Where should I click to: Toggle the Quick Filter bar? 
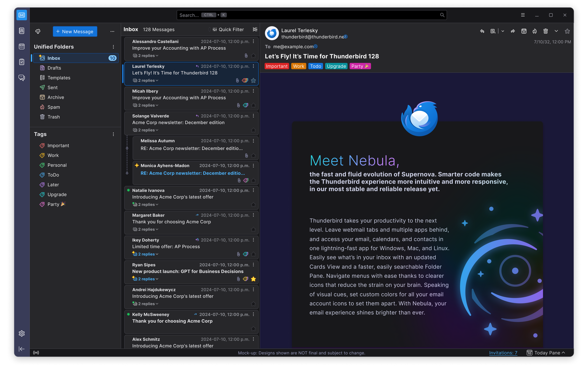[228, 29]
